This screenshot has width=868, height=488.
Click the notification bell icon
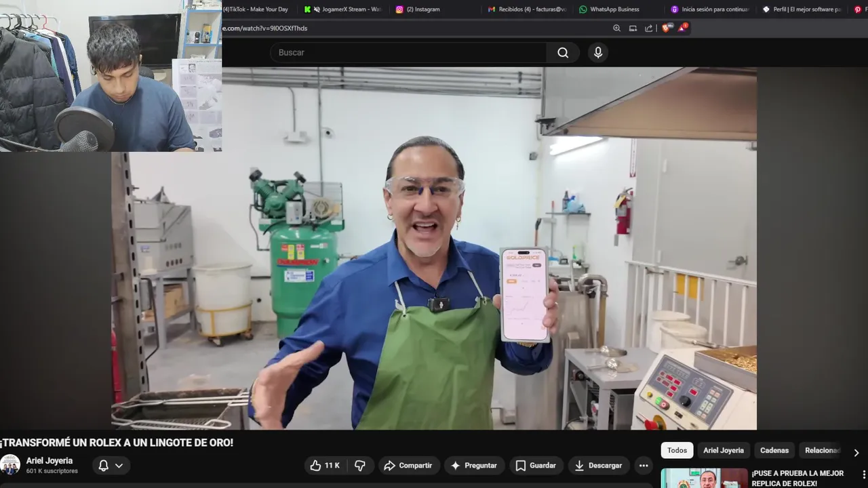pos(103,466)
